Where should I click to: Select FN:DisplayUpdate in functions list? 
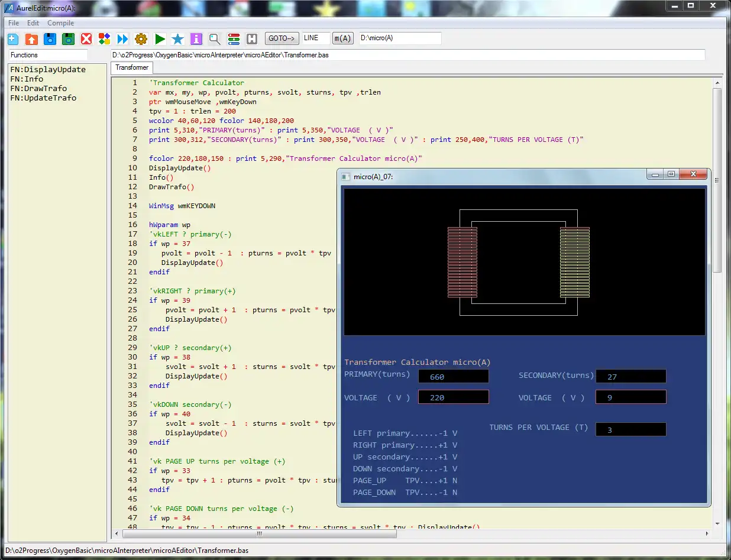pos(48,69)
